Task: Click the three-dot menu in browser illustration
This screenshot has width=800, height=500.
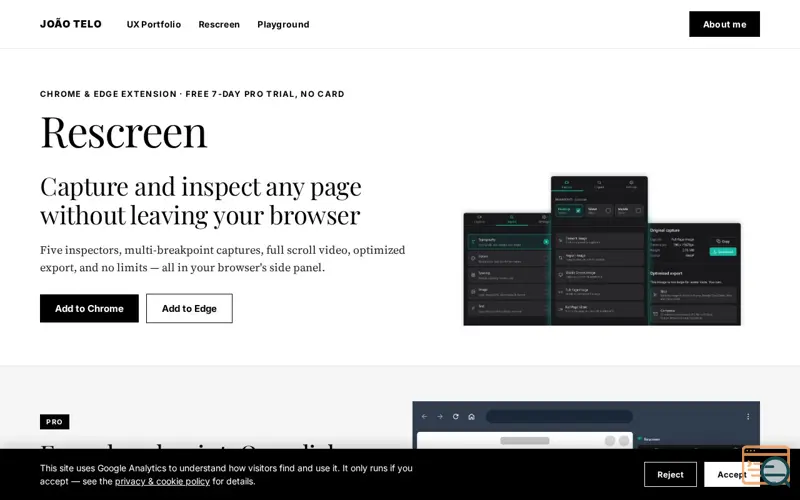Action: pos(748,417)
